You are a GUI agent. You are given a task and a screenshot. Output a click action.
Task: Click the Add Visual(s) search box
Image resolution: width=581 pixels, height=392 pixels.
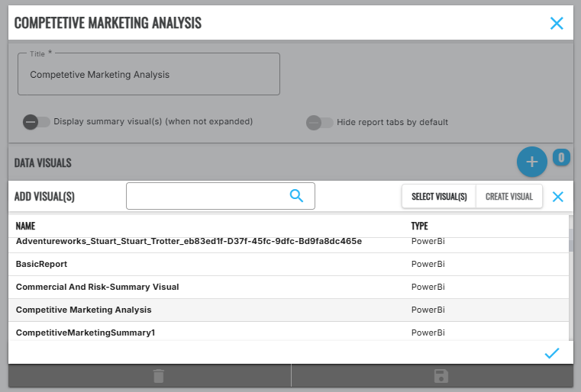click(x=221, y=196)
